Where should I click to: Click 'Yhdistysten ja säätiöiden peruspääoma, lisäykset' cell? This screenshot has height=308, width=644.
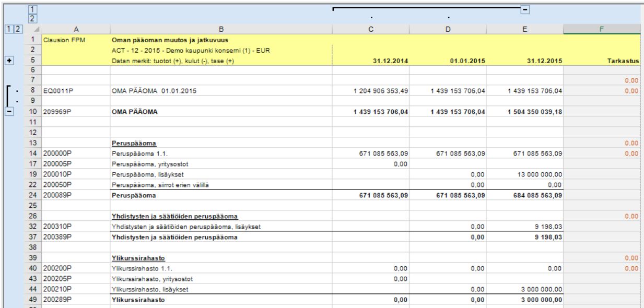click(x=221, y=227)
